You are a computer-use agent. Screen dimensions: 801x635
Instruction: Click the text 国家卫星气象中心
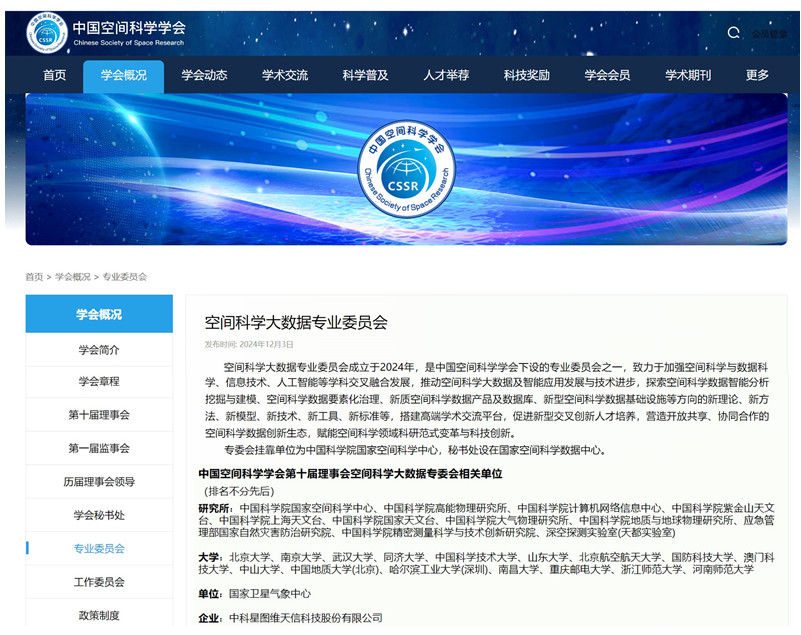tap(270, 594)
